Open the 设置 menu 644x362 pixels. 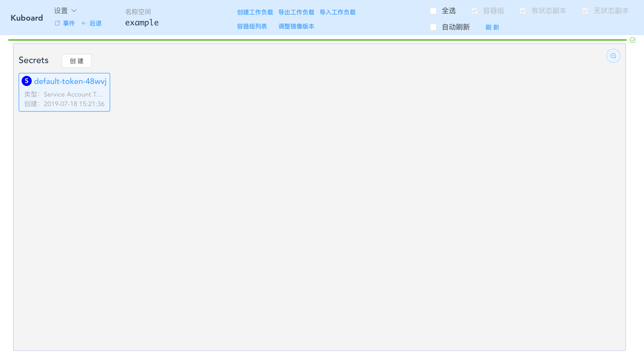click(61, 11)
